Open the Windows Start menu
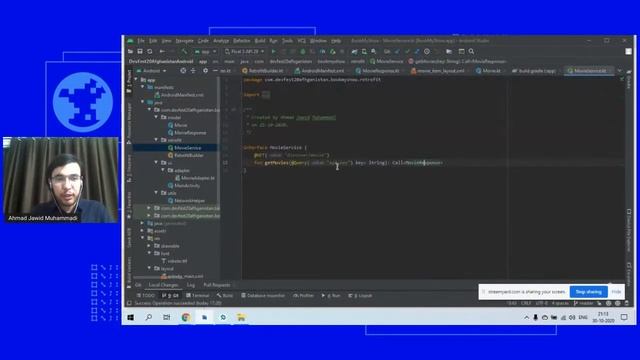Viewport: 640px width, 360px height. point(131,317)
